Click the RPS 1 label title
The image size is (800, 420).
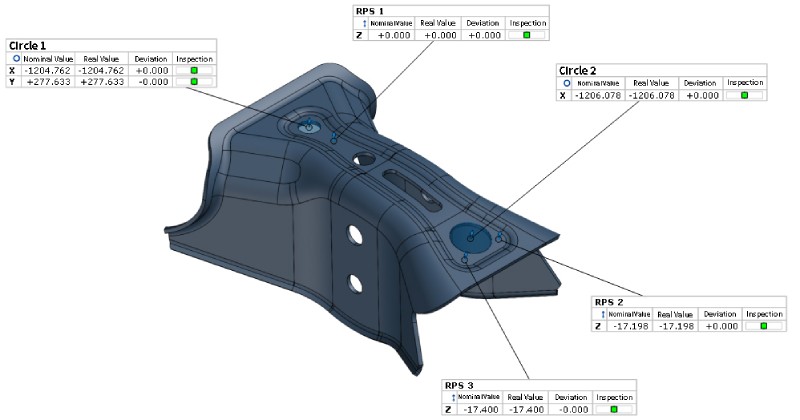pos(370,11)
